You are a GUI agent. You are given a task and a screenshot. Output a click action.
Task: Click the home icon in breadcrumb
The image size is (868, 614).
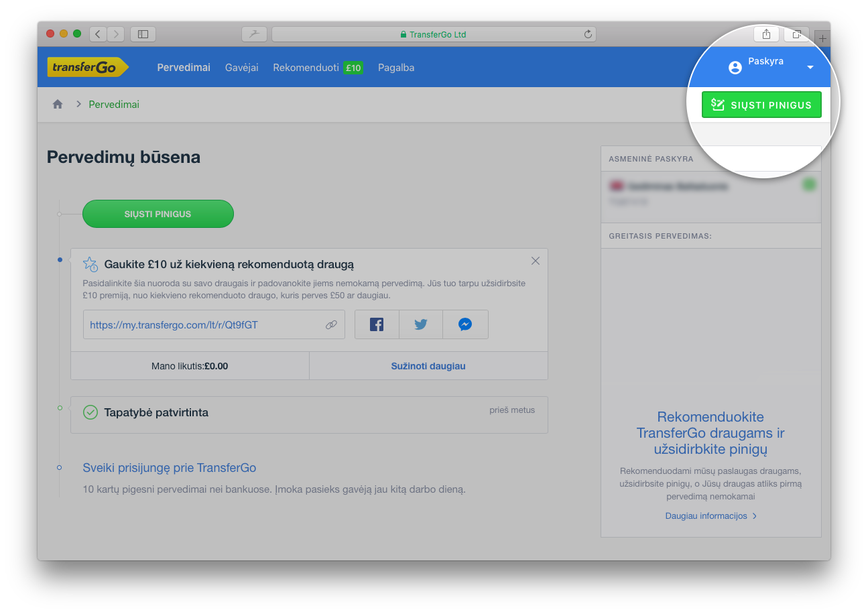pos(58,105)
